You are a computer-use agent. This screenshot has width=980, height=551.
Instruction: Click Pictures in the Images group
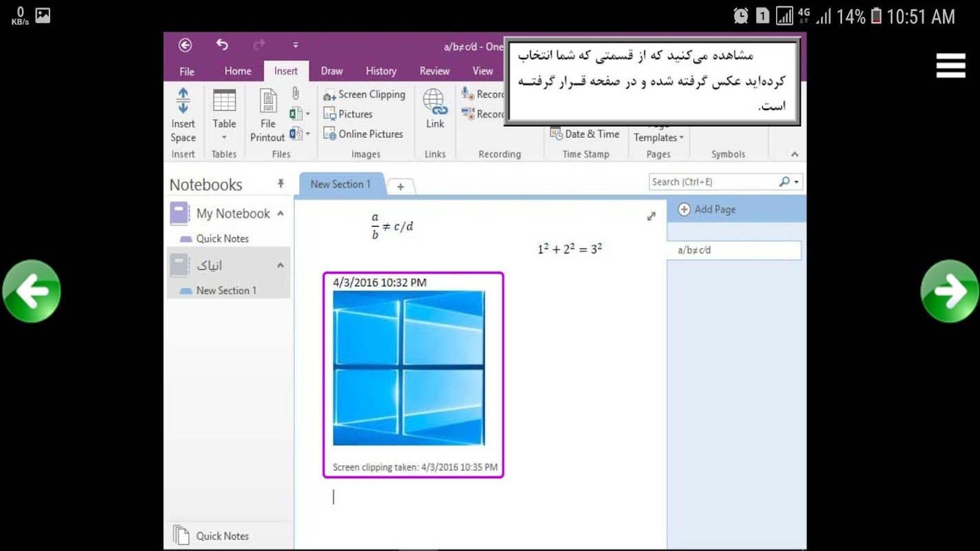348,114
